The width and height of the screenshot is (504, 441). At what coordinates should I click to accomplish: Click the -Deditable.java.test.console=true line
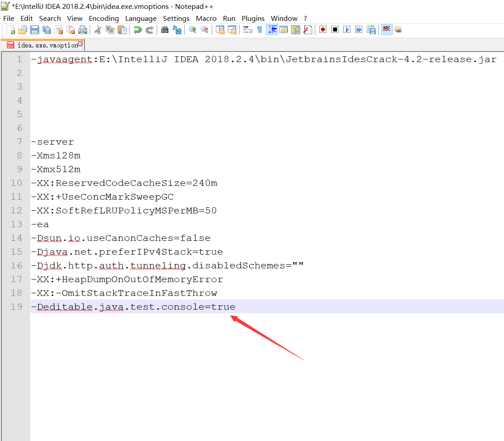(133, 307)
